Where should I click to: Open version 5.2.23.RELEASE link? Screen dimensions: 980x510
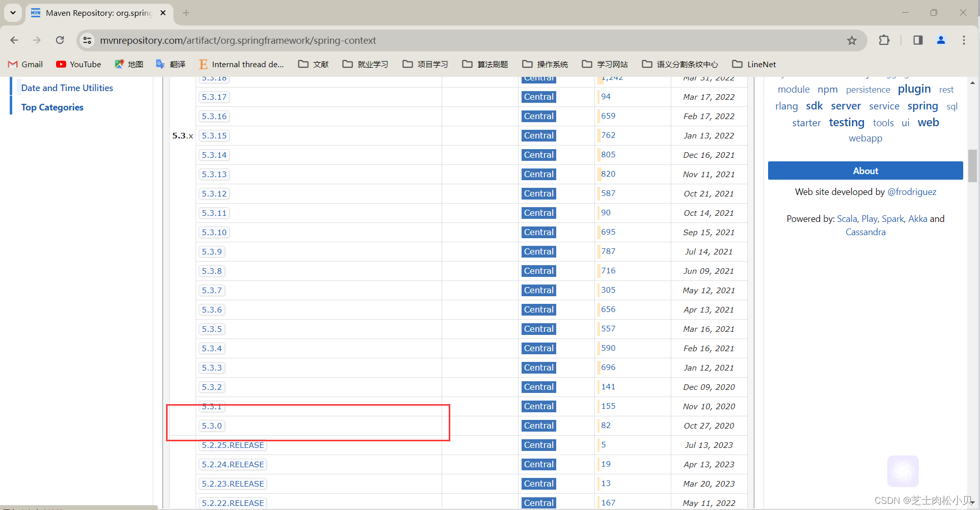[x=233, y=484]
